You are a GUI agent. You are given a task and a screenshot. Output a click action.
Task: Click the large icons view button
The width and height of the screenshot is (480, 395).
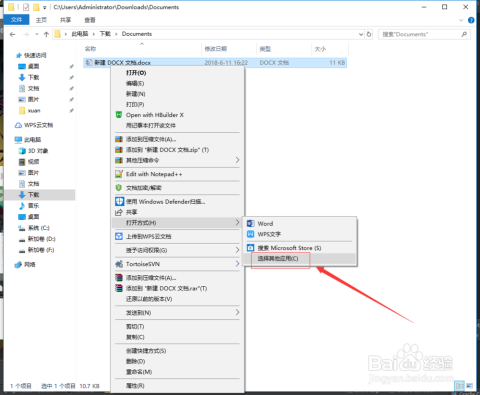click(x=470, y=386)
